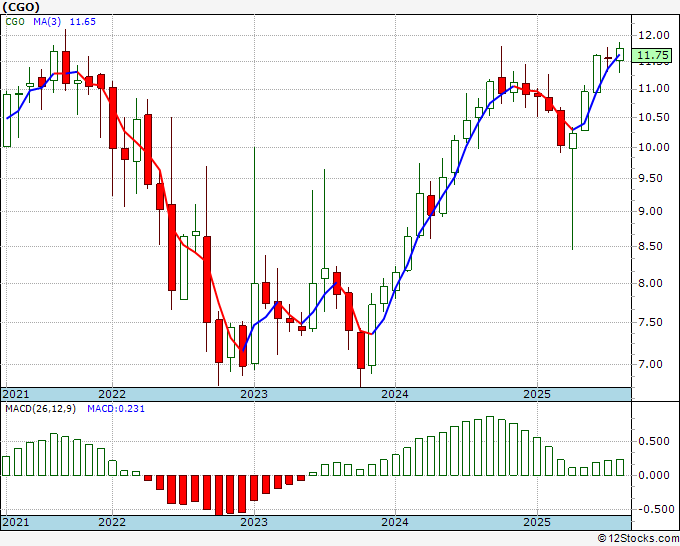Click the 2022 label on price chart axis
The width and height of the screenshot is (680, 546).
[x=112, y=394]
